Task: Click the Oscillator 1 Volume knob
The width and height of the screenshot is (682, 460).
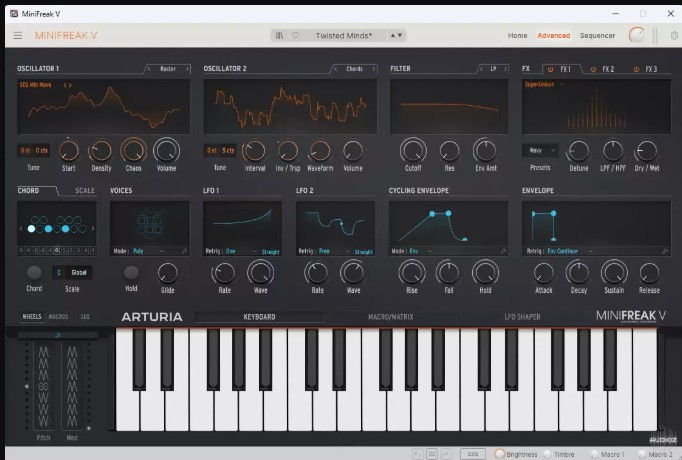Action: tap(167, 151)
